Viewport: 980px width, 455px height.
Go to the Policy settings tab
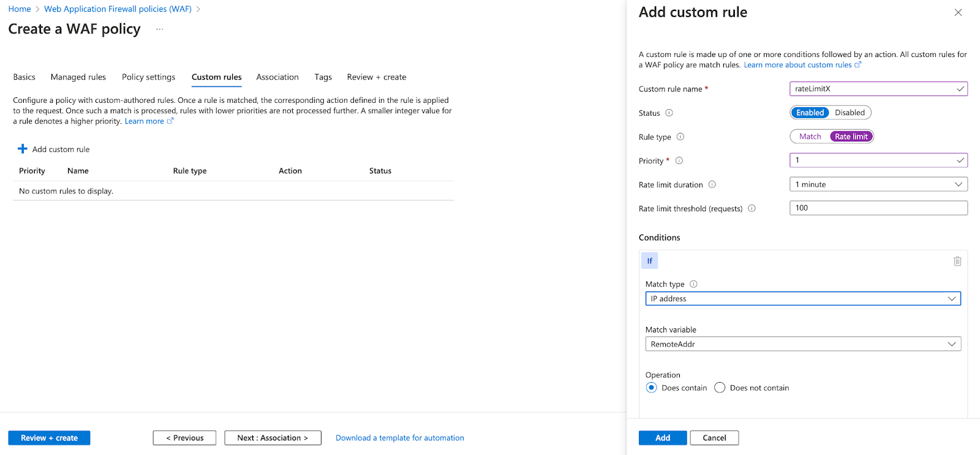148,77
